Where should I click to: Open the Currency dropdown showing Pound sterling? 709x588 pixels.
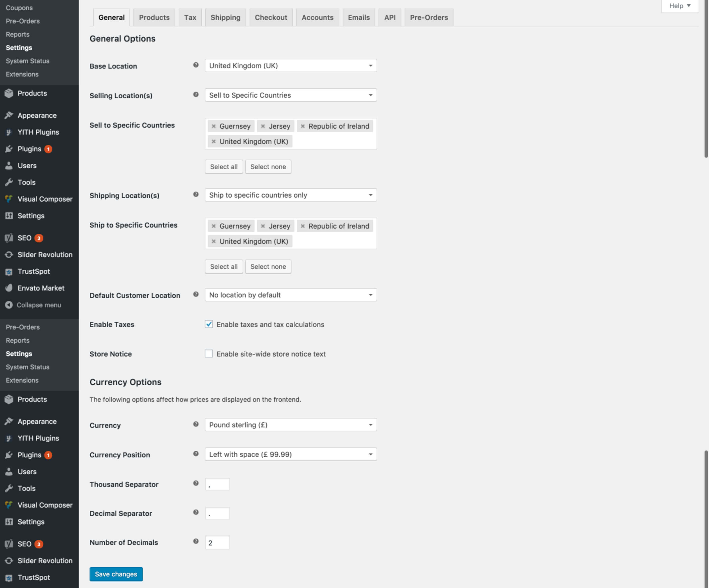click(x=290, y=425)
